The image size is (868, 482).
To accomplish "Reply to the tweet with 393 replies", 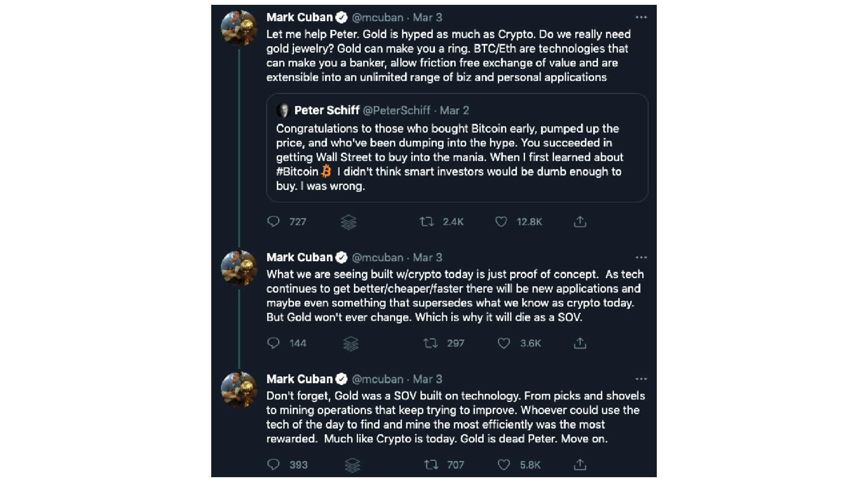I will [273, 465].
